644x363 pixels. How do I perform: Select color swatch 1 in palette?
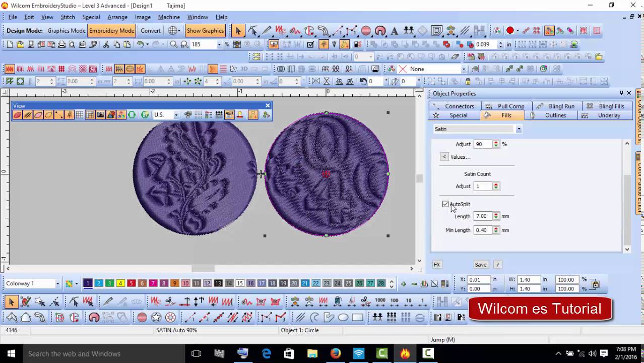click(x=88, y=284)
